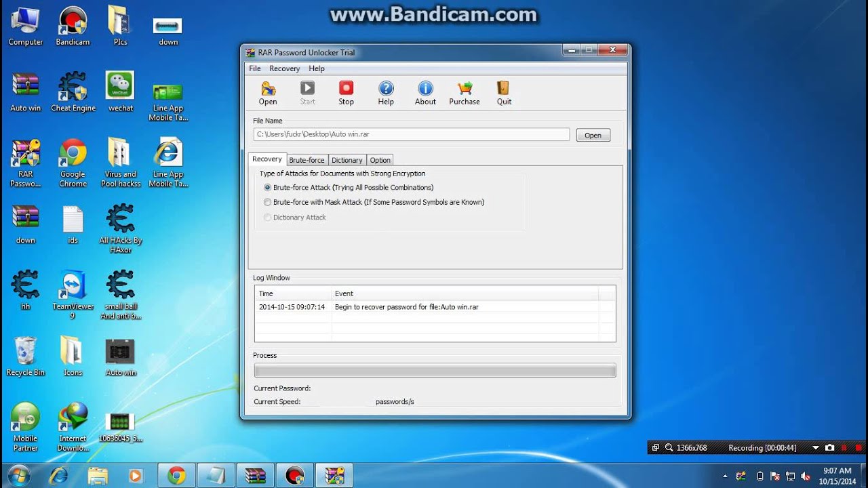Screen dimensions: 868x488
Task: Click the Event column header in log
Action: tap(465, 293)
